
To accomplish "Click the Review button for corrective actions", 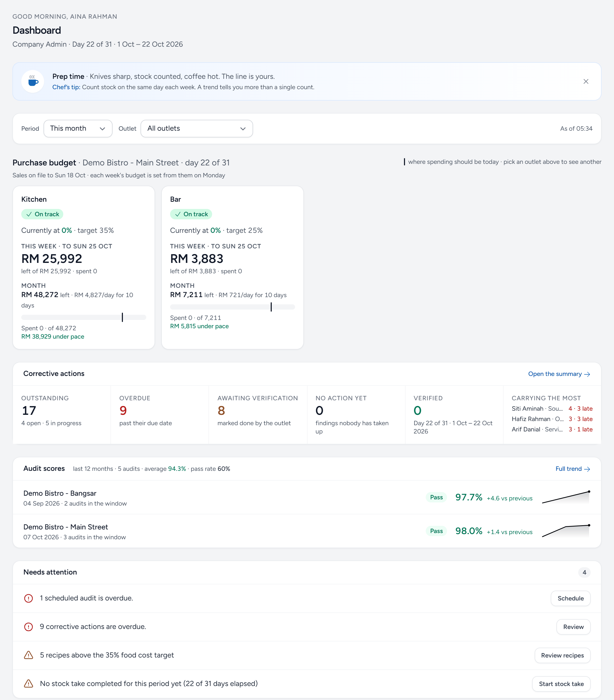I will click(x=573, y=627).
